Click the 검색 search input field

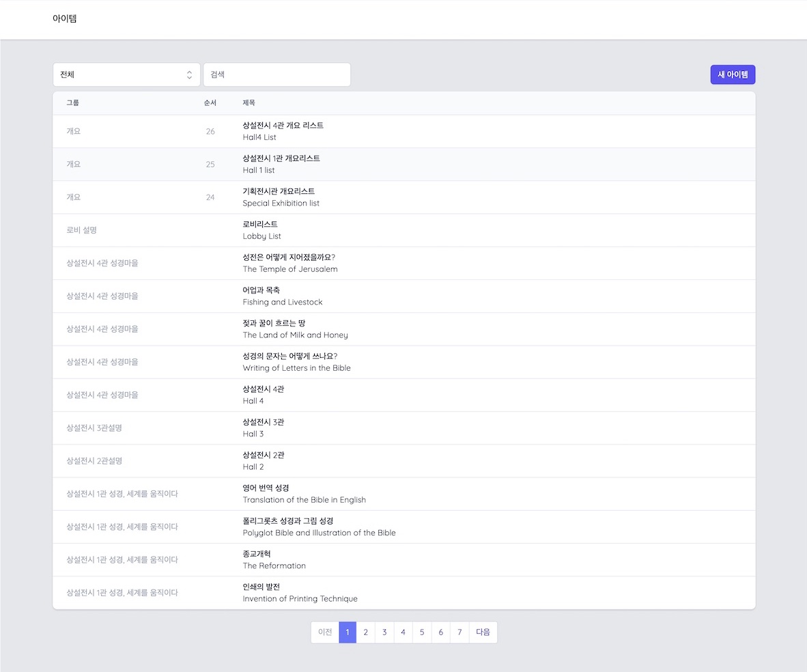[x=277, y=74]
